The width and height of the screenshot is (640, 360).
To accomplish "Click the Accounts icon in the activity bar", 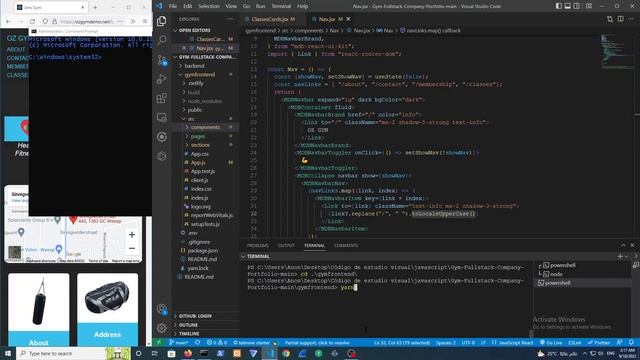I will pos(162,309).
